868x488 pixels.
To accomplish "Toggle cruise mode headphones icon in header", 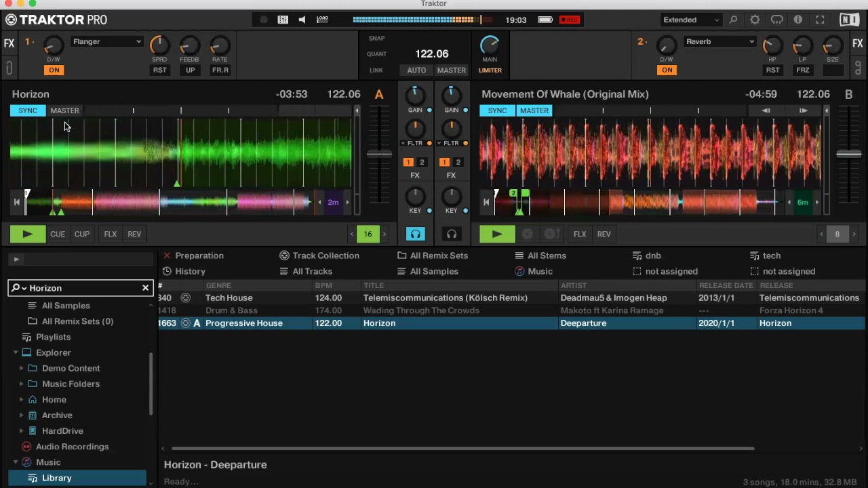I will pyautogui.click(x=777, y=20).
